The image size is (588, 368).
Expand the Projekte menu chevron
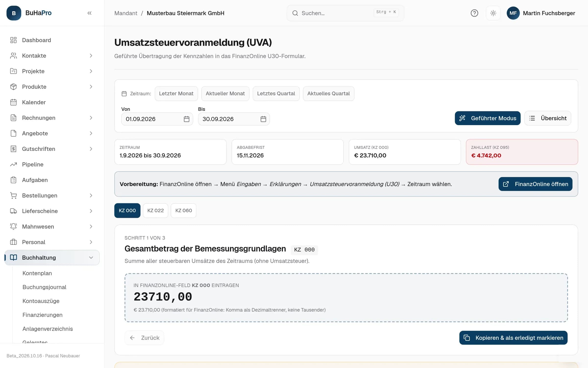pos(91,71)
